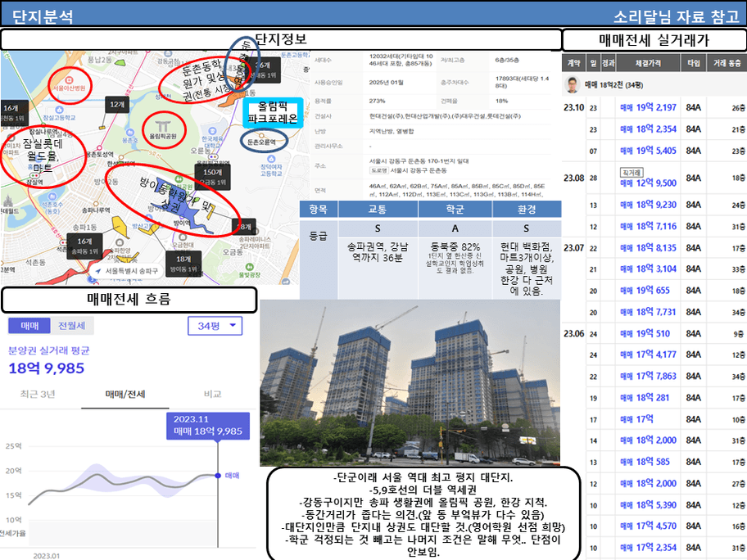The image size is (747, 560).
Task: Select the 16개 송파동 1위 map marker
Action: tap(84, 246)
